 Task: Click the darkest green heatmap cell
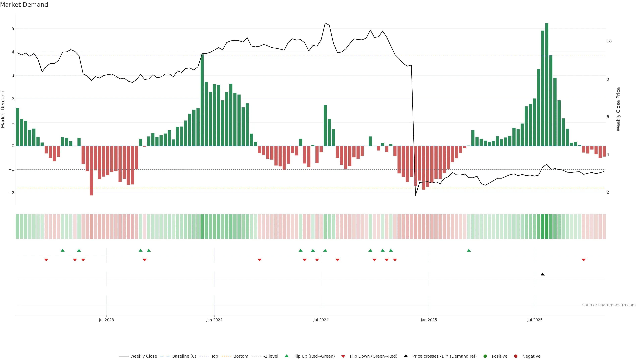[547, 226]
